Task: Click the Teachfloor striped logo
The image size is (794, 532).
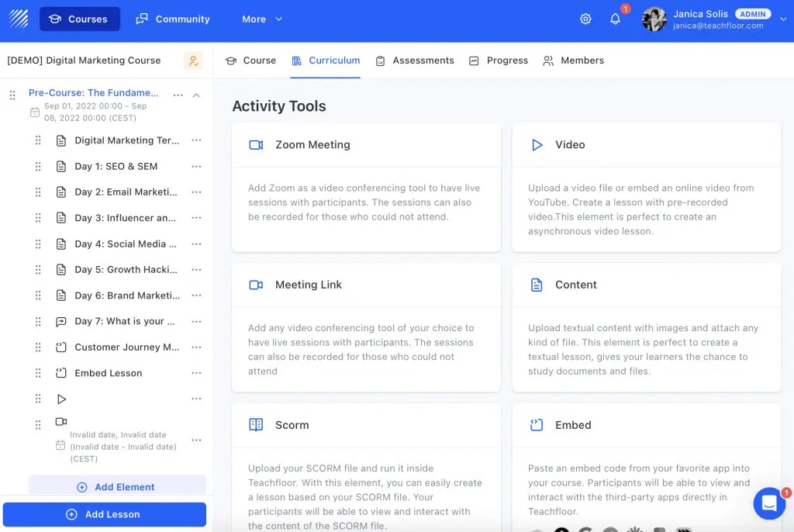Action: coord(19,19)
